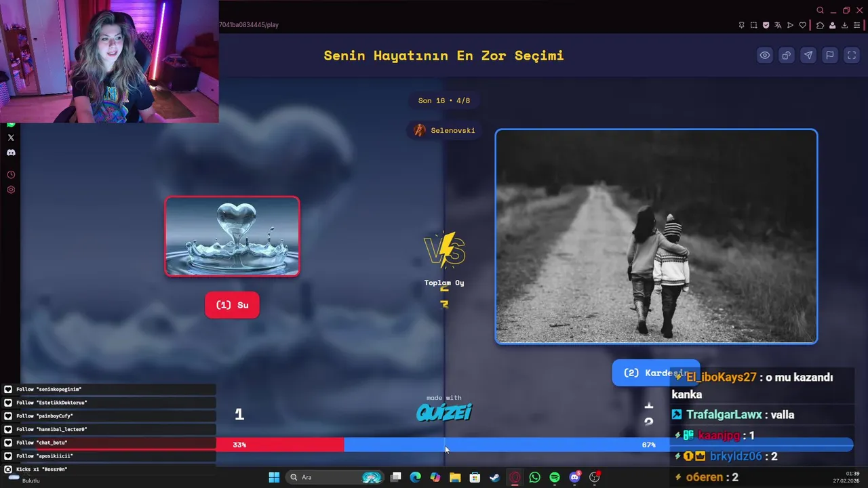Open the Bulutlu weather widget
The width and height of the screenshot is (868, 488).
[x=24, y=479]
